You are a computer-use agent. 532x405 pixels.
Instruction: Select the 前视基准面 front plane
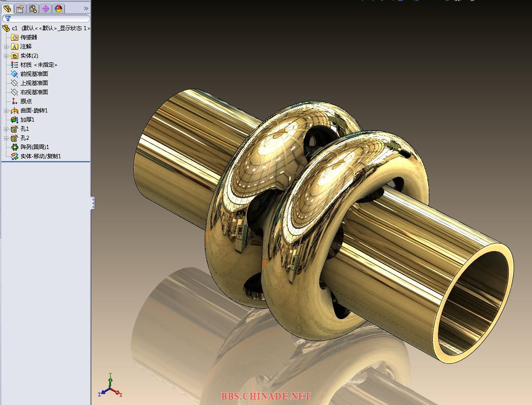point(34,74)
